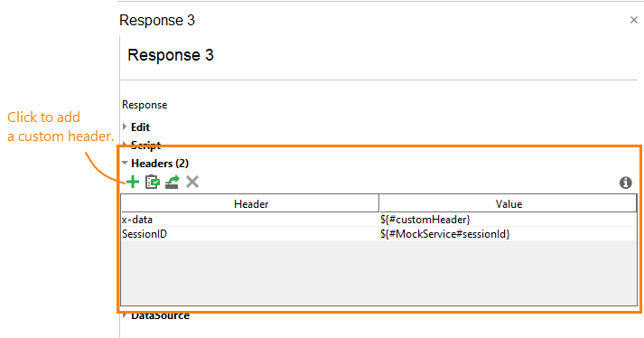Click the gray X remove header icon

point(192,182)
